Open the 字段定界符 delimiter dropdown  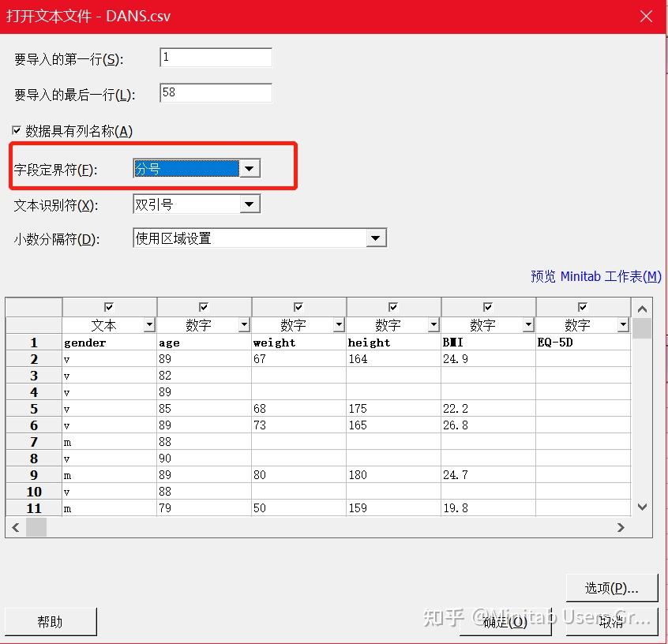[250, 168]
